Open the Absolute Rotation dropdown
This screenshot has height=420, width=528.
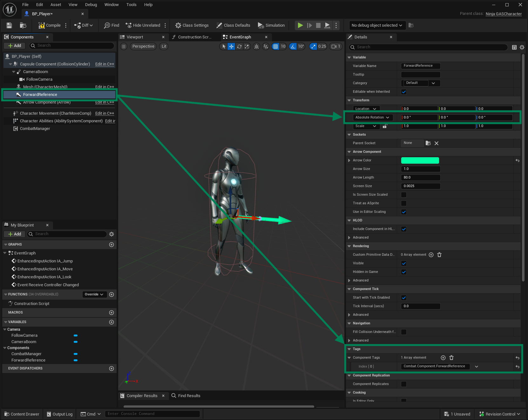click(372, 118)
